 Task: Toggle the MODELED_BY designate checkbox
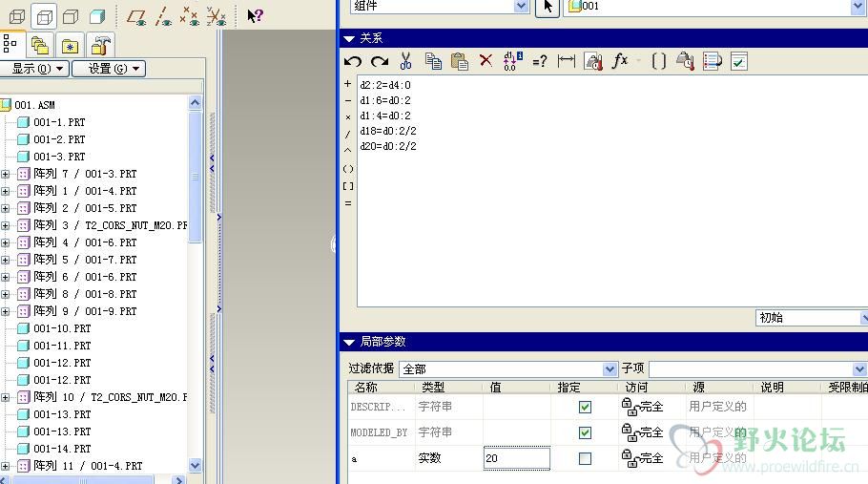pos(585,432)
